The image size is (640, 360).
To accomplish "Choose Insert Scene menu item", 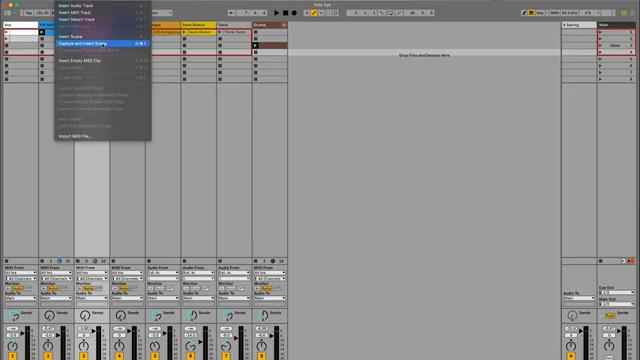I will click(x=103, y=37).
